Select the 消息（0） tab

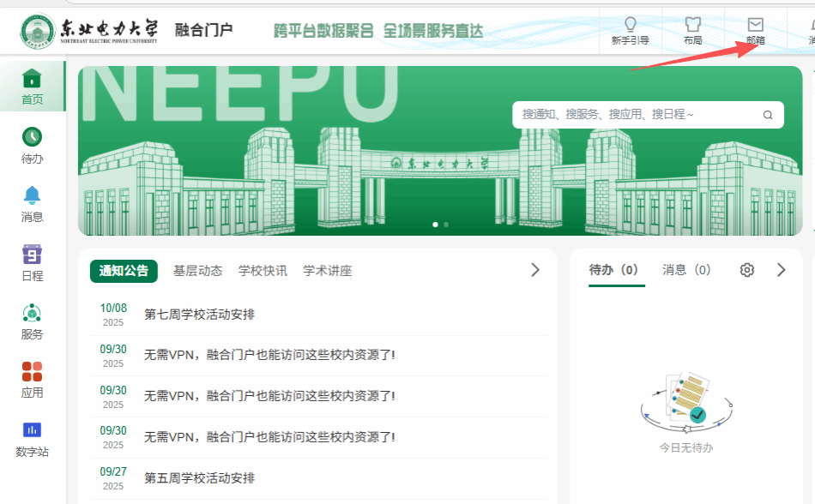pyautogui.click(x=686, y=270)
